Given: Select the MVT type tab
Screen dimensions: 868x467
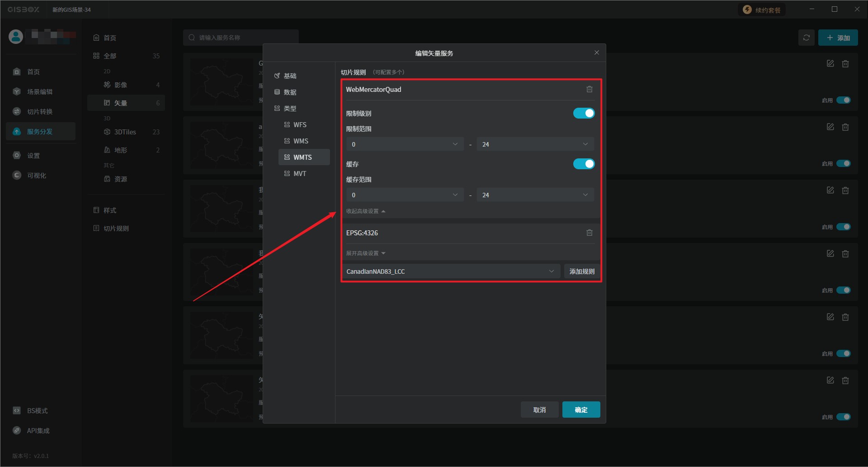Looking at the screenshot, I should tap(300, 174).
